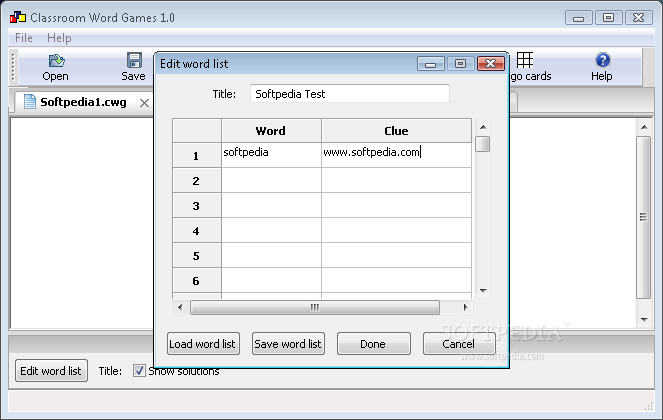
Task: Open a file with the Open toolbar icon
Action: coord(55,61)
